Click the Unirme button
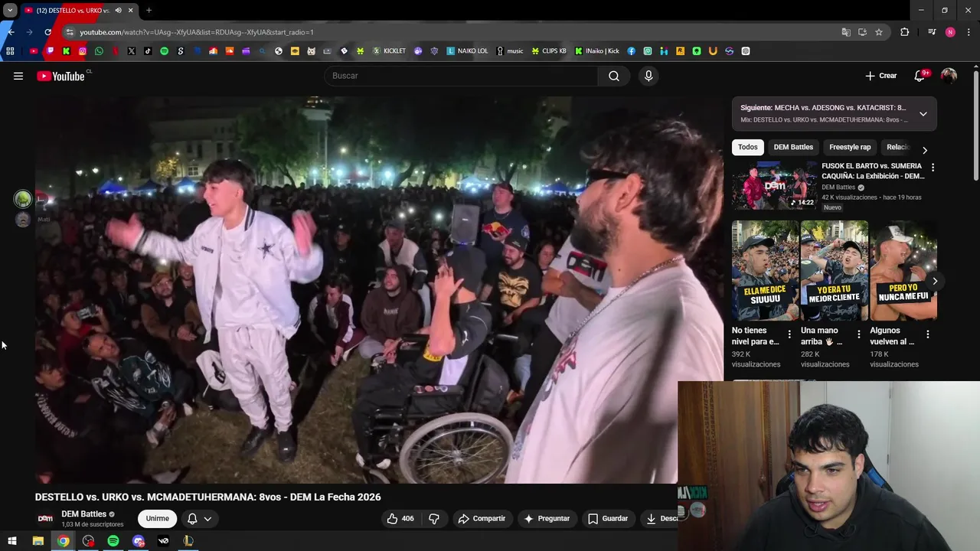The width and height of the screenshot is (980, 551). click(x=157, y=518)
